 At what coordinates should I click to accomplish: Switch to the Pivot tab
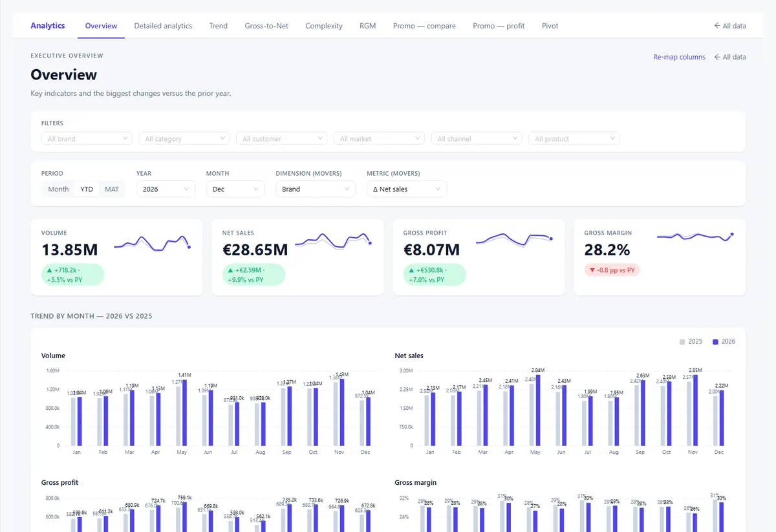tap(550, 26)
